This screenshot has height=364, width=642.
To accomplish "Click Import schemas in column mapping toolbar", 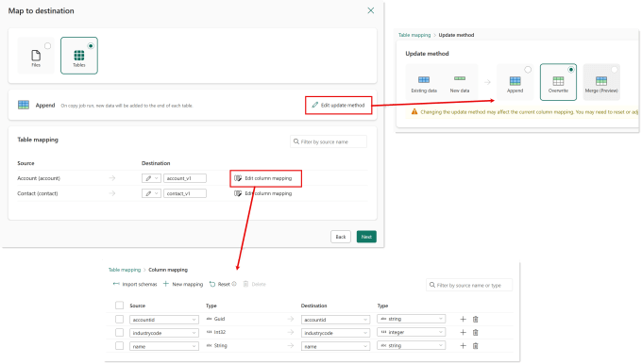I will pyautogui.click(x=135, y=284).
